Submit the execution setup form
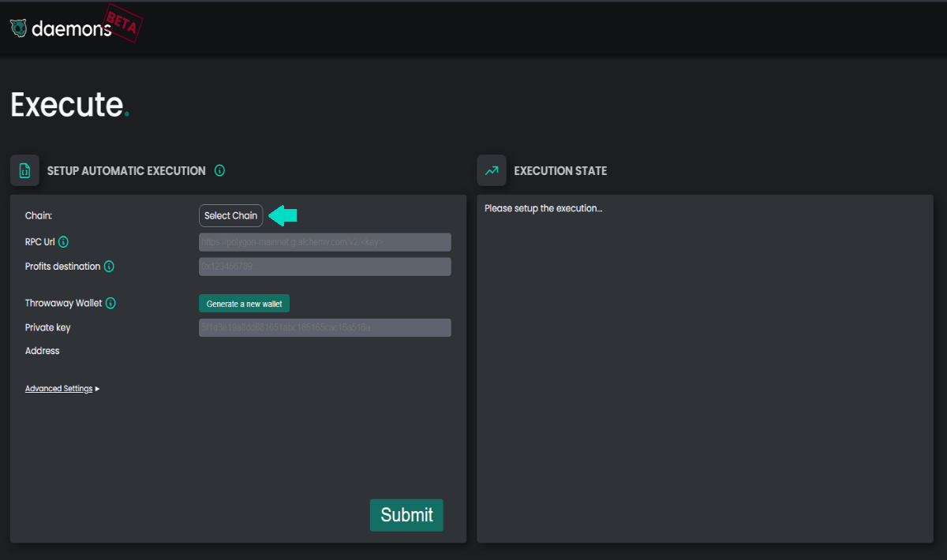The height and width of the screenshot is (560, 947). pyautogui.click(x=406, y=515)
